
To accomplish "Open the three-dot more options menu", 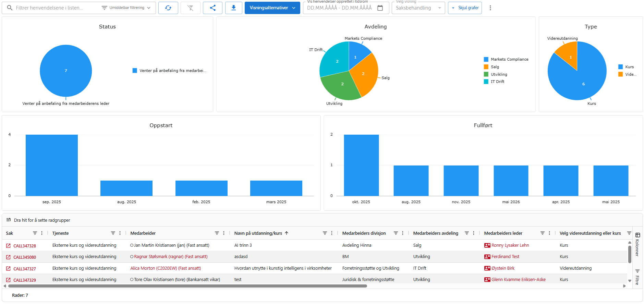I will pyautogui.click(x=490, y=8).
